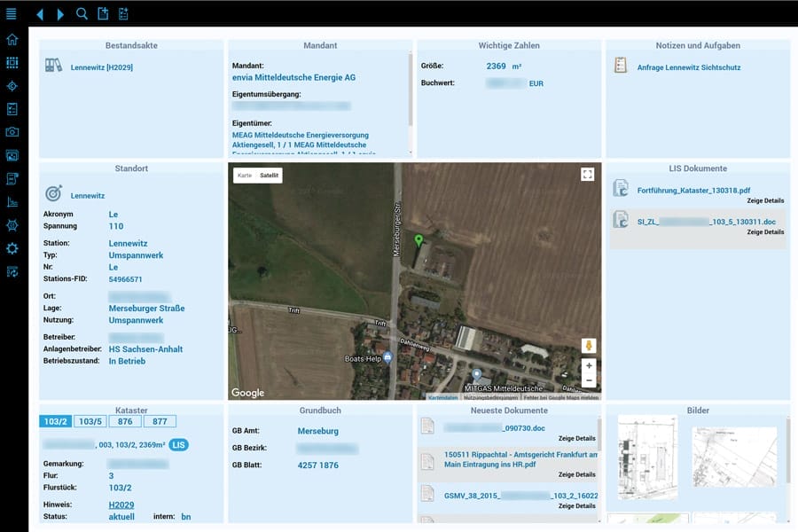Zoom in on the map

tap(589, 365)
